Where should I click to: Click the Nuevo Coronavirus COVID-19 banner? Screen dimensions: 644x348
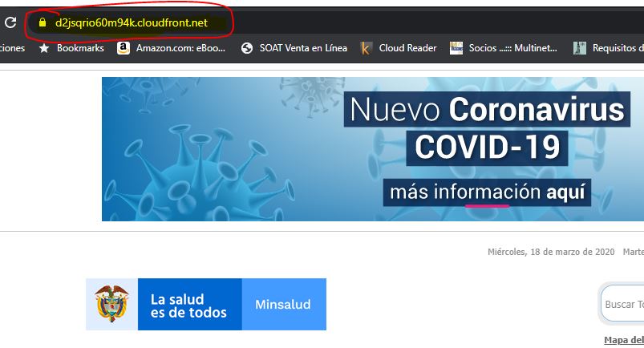point(373,149)
